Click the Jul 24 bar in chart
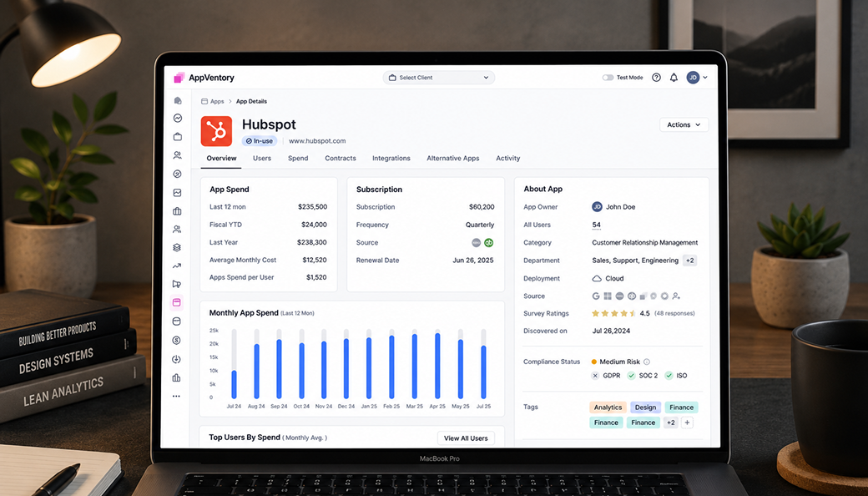Screen dimensions: 868x496 pos(235,384)
